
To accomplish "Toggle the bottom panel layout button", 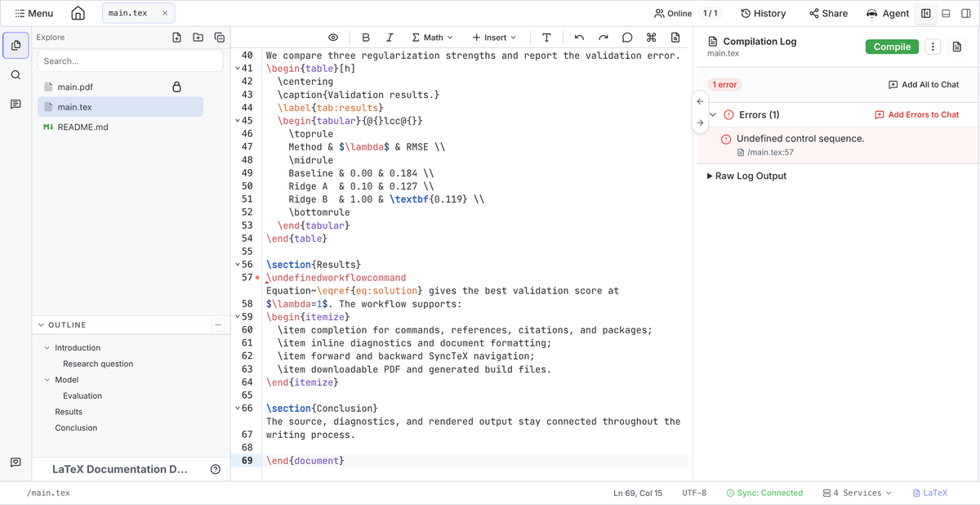I will click(946, 13).
